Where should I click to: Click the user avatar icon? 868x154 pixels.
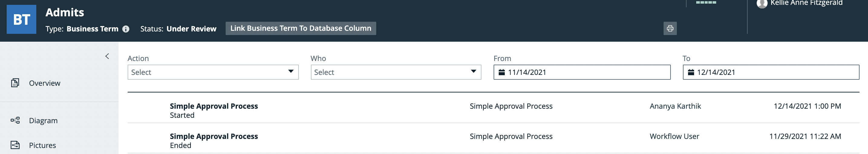[762, 3]
